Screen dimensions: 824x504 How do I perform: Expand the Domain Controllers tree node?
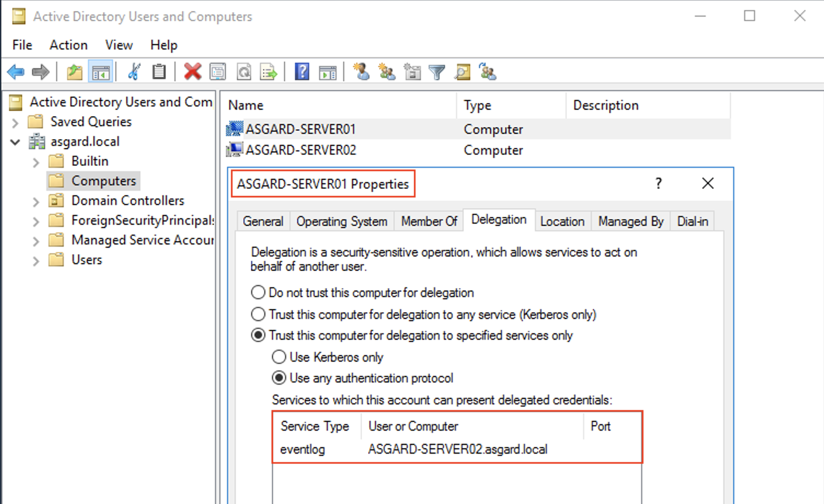(36, 201)
